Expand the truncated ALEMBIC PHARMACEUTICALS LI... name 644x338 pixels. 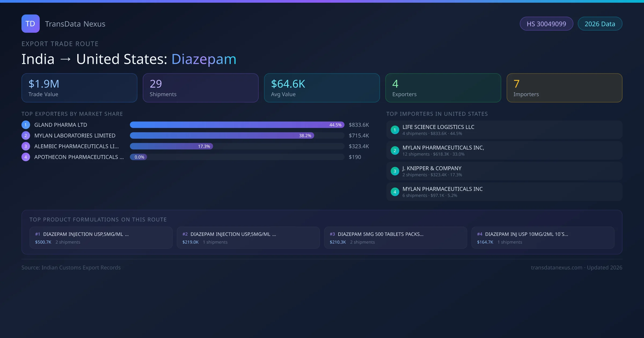(x=77, y=146)
